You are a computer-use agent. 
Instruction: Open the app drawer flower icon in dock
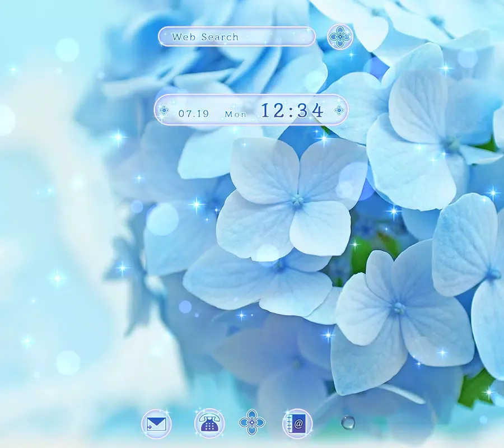click(x=252, y=423)
